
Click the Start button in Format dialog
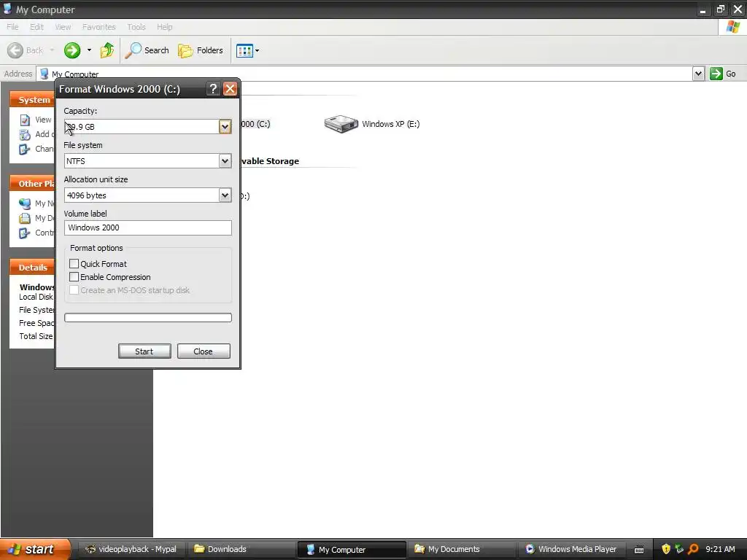(x=144, y=351)
